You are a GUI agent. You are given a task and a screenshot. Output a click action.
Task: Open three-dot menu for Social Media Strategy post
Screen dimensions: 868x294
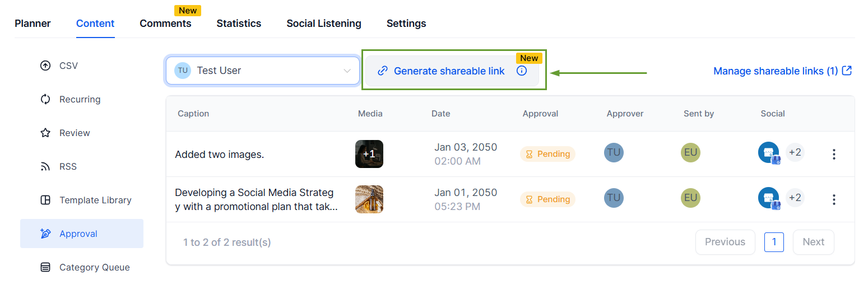tap(834, 199)
